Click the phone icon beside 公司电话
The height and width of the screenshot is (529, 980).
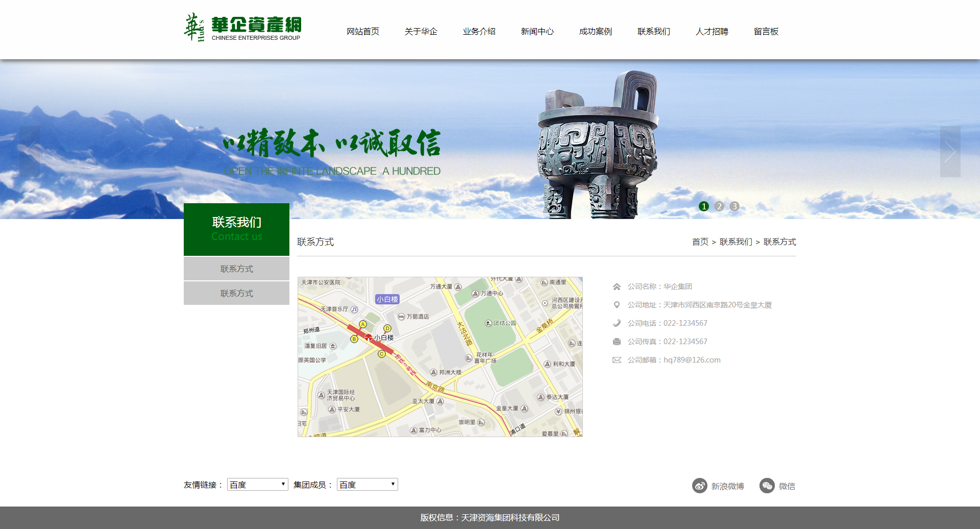click(617, 323)
